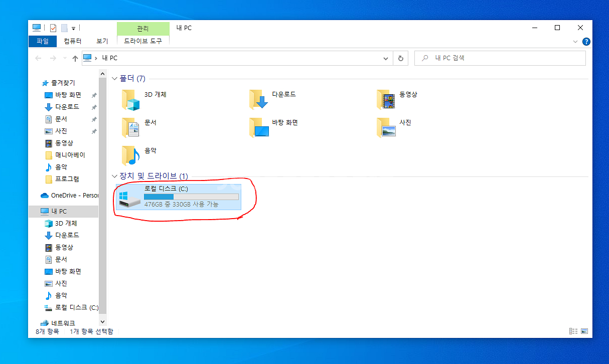Maximize the 내 PC window
The width and height of the screenshot is (609, 364).
(x=557, y=28)
